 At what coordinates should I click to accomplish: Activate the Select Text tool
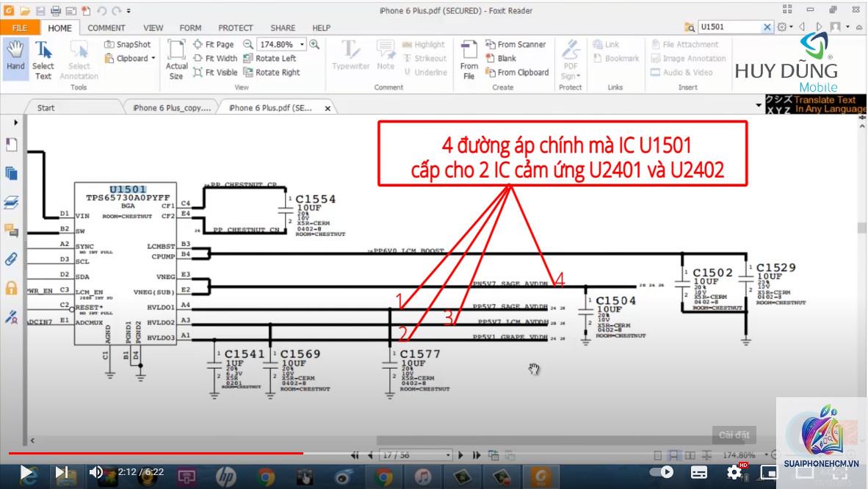(43, 59)
